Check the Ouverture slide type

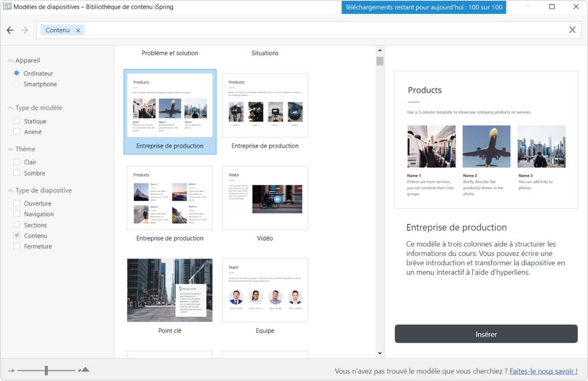point(17,203)
